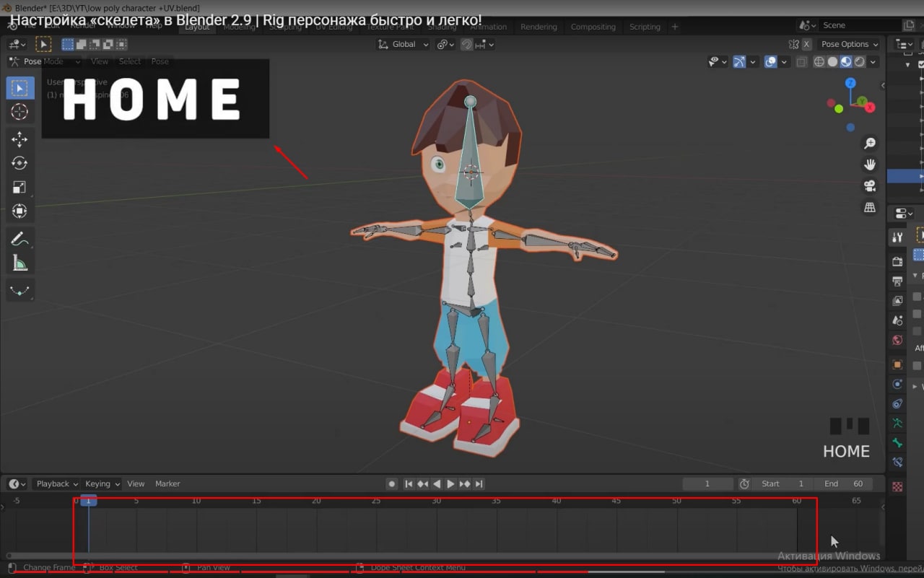Click frame 30 on timeline ruler
This screenshot has height=578, width=924.
pos(437,500)
